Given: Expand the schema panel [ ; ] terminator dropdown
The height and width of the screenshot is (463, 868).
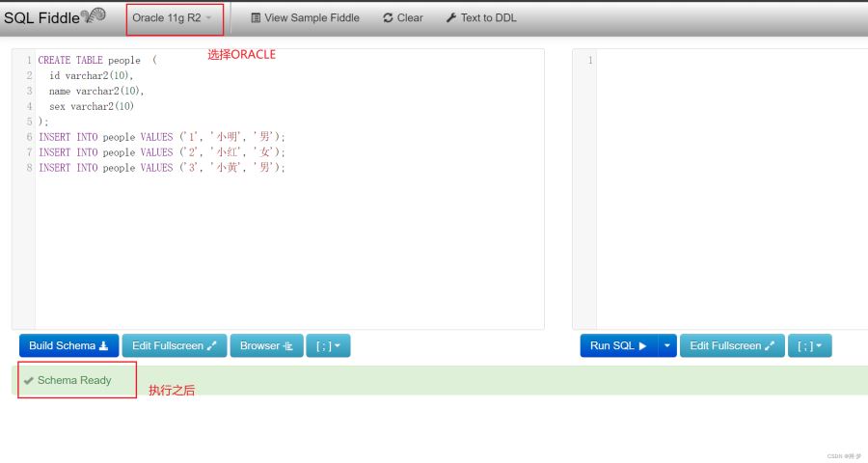Looking at the screenshot, I should pyautogui.click(x=328, y=345).
